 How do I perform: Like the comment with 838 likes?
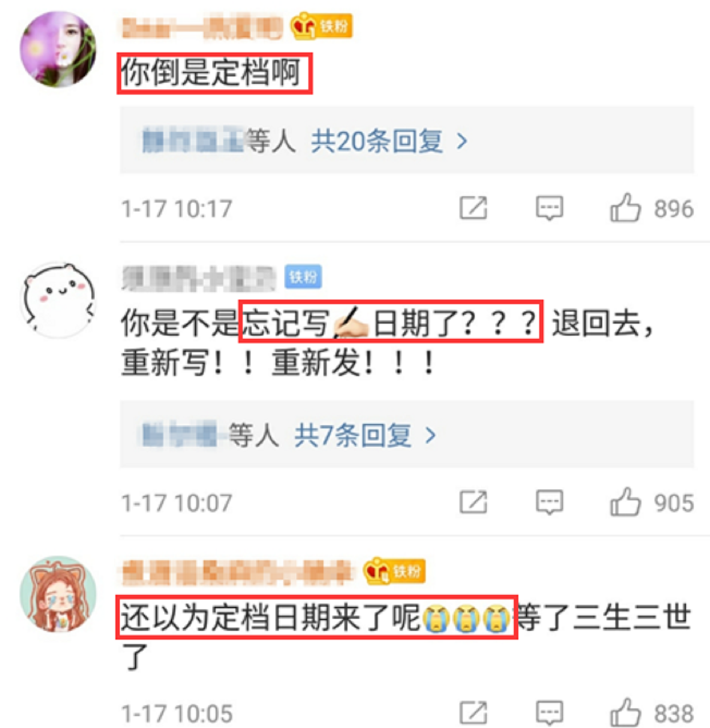pos(625,713)
